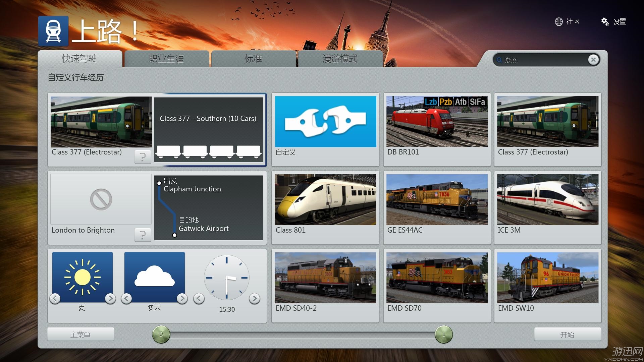Switch to 职业生涯 tab
This screenshot has height=362, width=644.
click(x=166, y=59)
